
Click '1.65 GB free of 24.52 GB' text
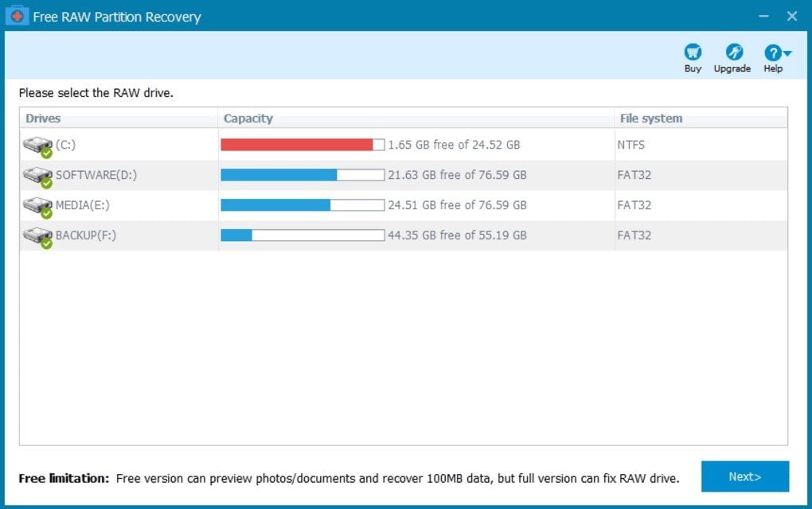pos(454,145)
